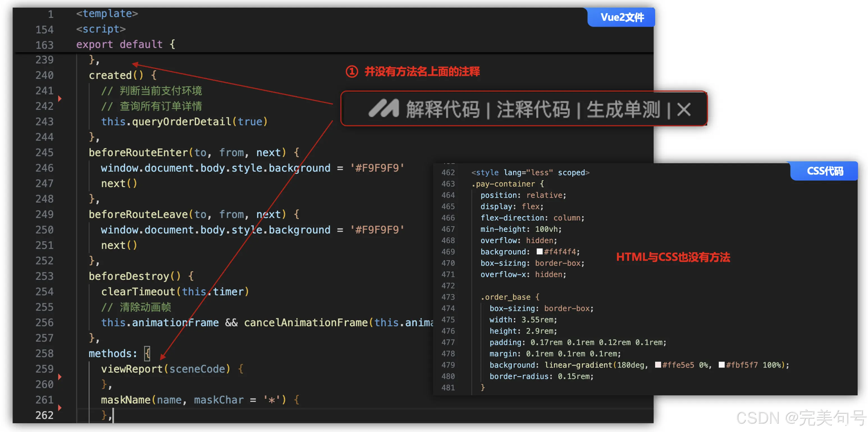Click queryOrderDetail call on line 243
This screenshot has height=432, width=868.
click(x=182, y=121)
